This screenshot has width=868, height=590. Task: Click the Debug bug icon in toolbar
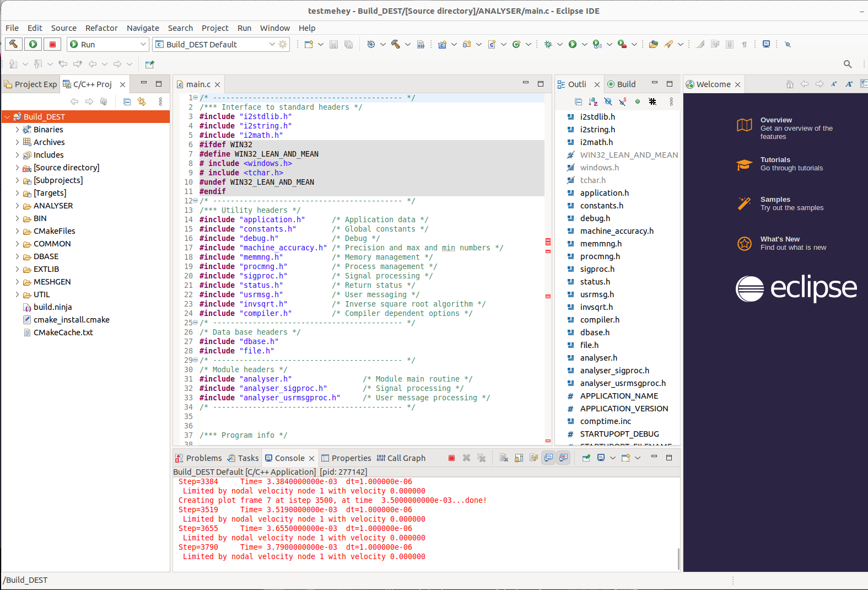(548, 44)
